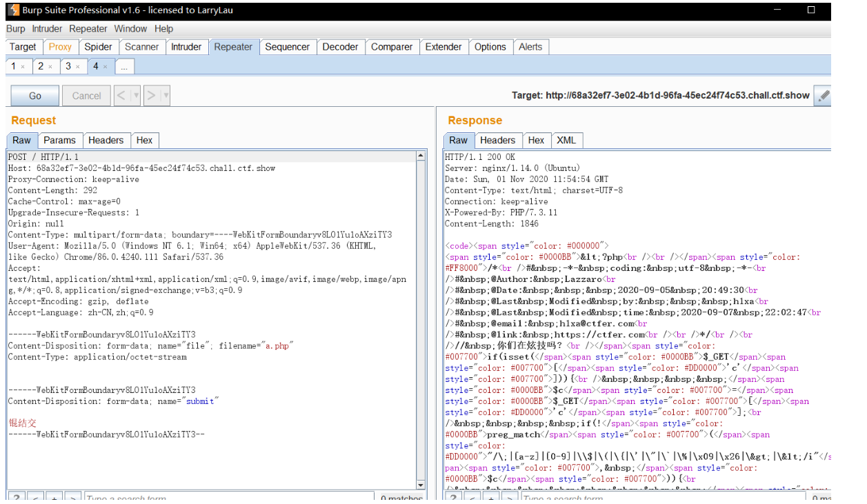Expand the forward history dropdown arrow
Screen dimensions: 867x504
(166, 96)
